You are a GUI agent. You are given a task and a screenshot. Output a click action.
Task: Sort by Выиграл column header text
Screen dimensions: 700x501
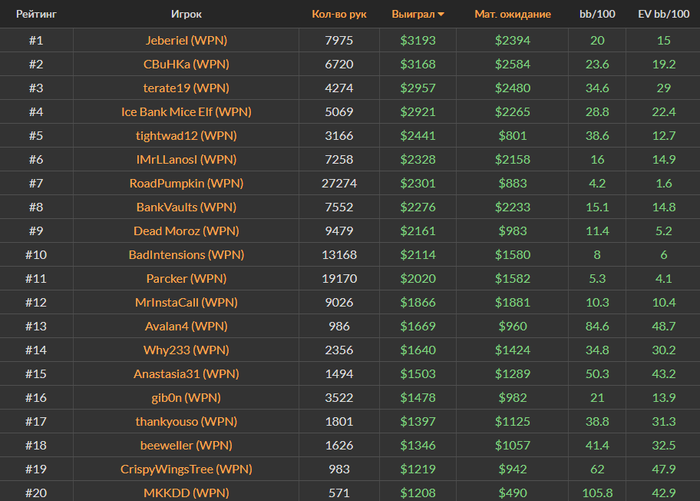(x=413, y=14)
